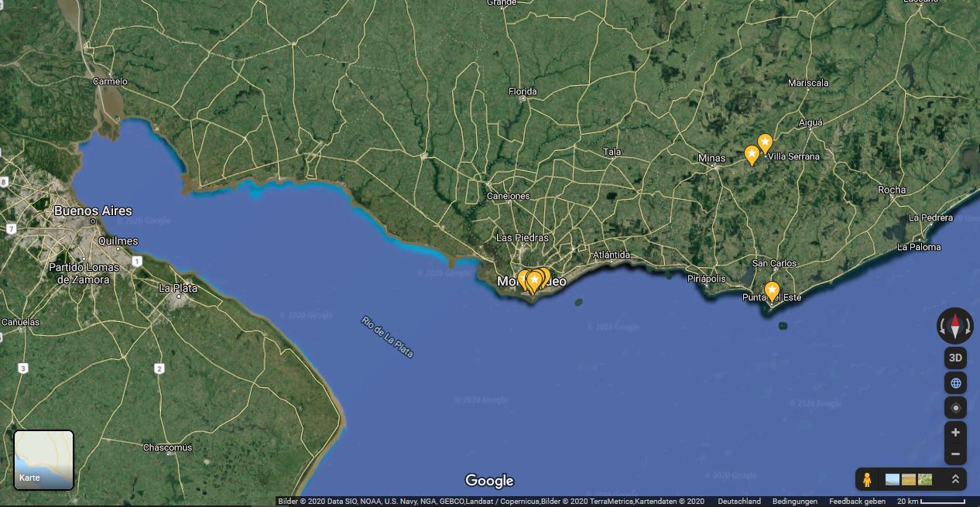The height and width of the screenshot is (507, 980).
Task: Click the Carmelo town label
Action: point(110,81)
